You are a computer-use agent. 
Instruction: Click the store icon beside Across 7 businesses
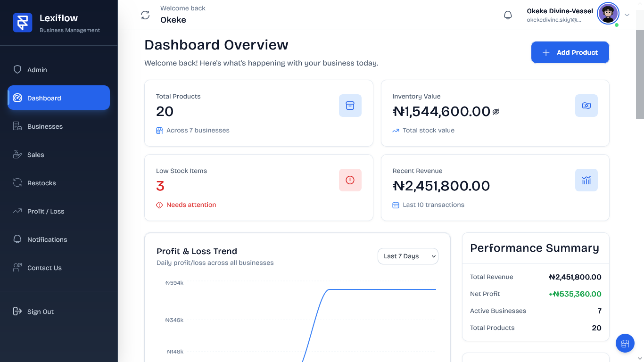click(x=159, y=131)
